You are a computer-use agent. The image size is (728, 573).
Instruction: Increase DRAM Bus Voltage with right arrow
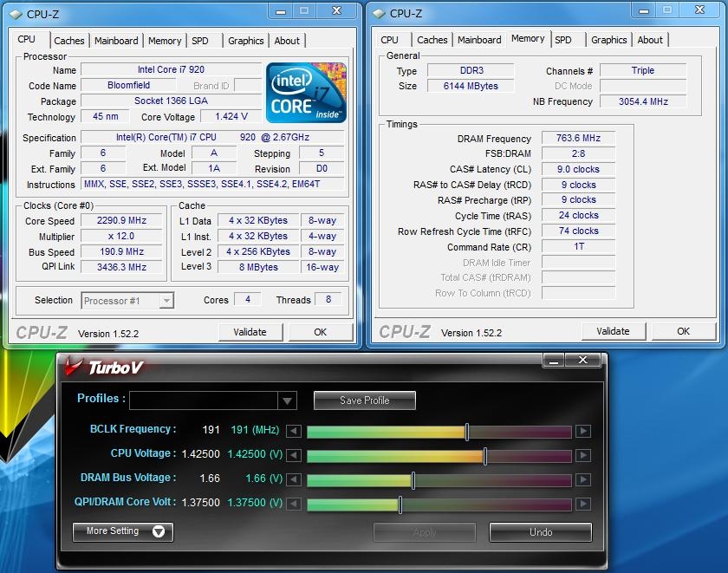tap(582, 480)
